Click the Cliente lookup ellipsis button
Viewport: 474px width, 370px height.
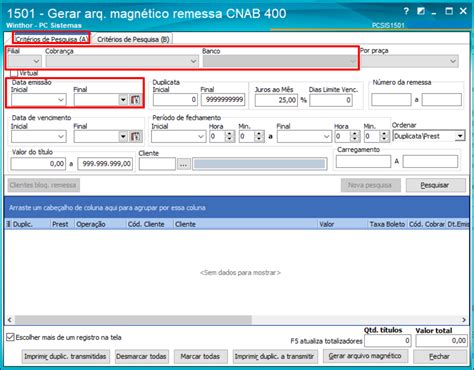coord(184,164)
